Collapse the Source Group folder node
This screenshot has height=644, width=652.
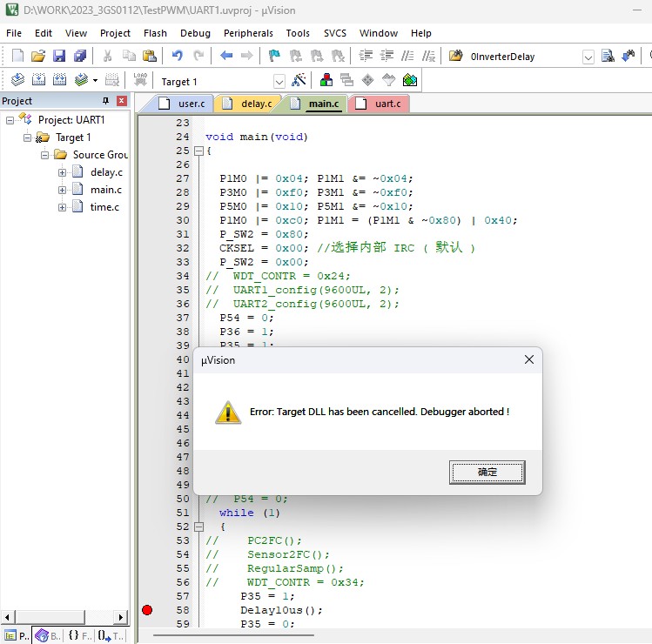point(45,155)
